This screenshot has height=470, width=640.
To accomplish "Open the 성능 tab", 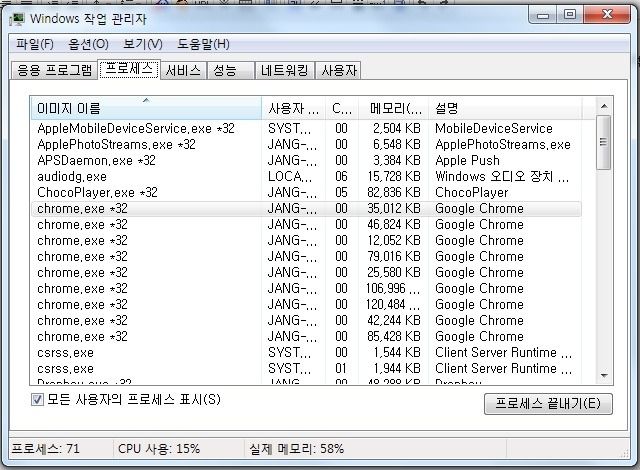I will point(231,70).
